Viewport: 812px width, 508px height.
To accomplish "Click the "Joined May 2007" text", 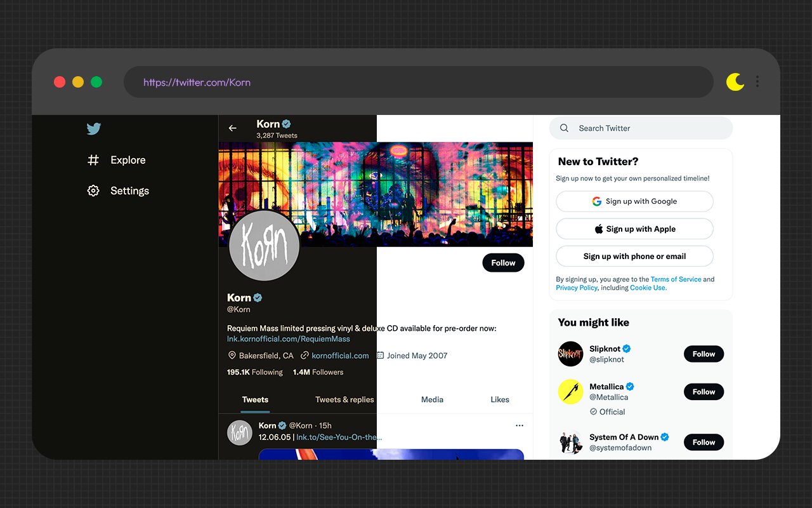I will [x=417, y=356].
